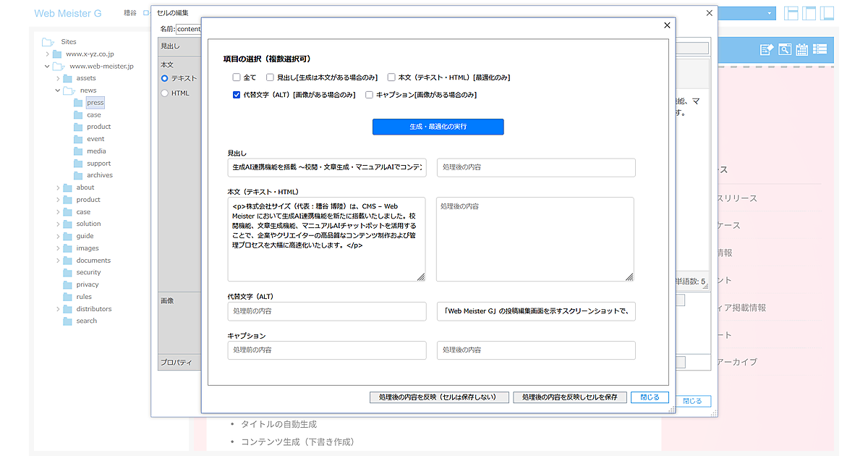The height and width of the screenshot is (456, 868).
Task: Click 処理後の内容を反映しセルを保存 button
Action: [569, 397]
